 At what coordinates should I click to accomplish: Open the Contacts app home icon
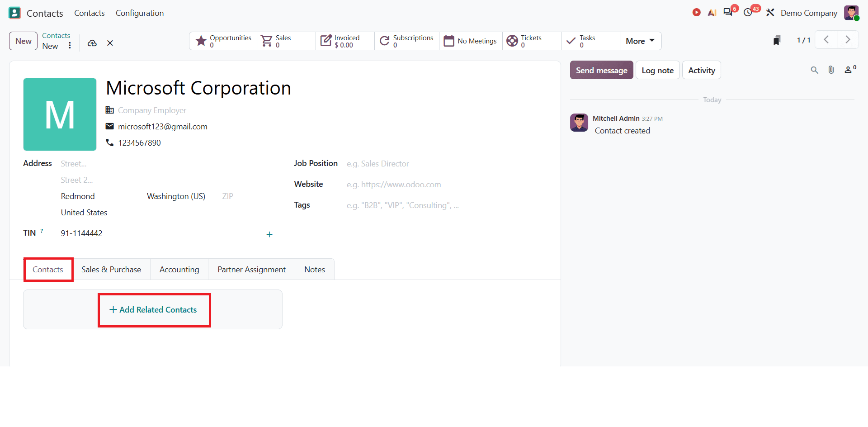pos(15,13)
